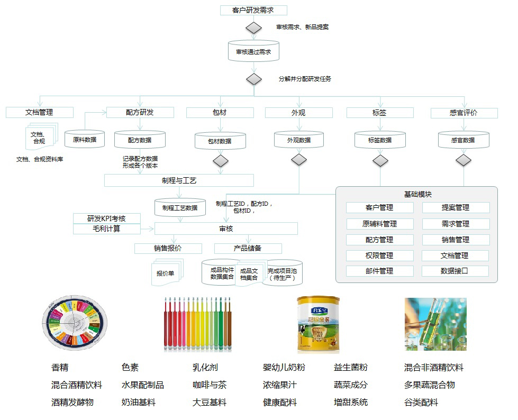Viewport: 518px width, 420px height.
Task: Select the 审核通过需求 database cylinder
Action: click(254, 51)
